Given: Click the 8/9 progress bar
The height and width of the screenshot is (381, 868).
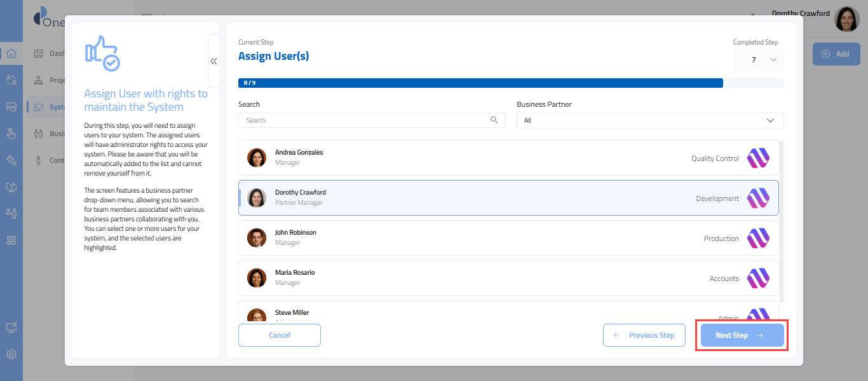Looking at the screenshot, I should (480, 83).
